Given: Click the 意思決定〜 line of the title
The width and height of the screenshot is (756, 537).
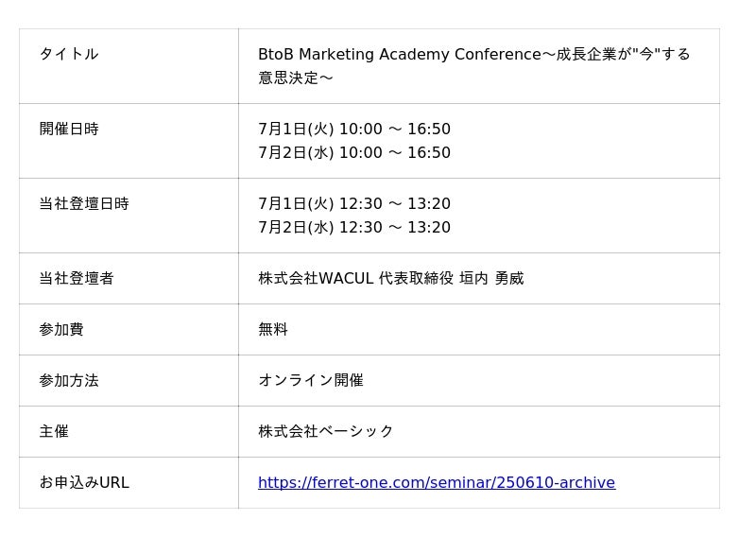Looking at the screenshot, I should (x=296, y=78).
